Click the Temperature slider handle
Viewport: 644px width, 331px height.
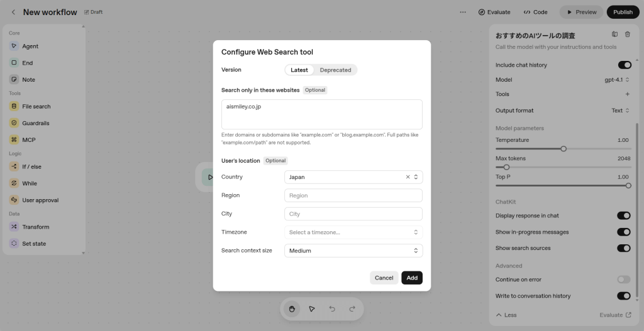563,149
